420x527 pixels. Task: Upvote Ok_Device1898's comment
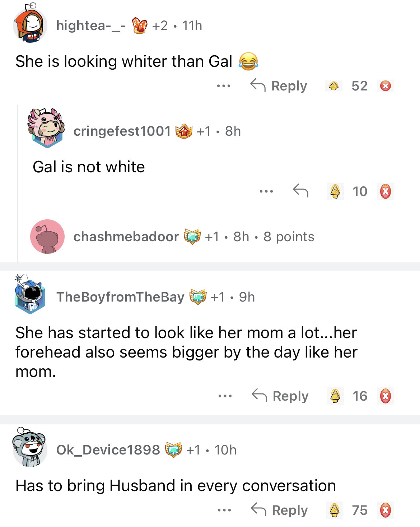click(x=335, y=510)
